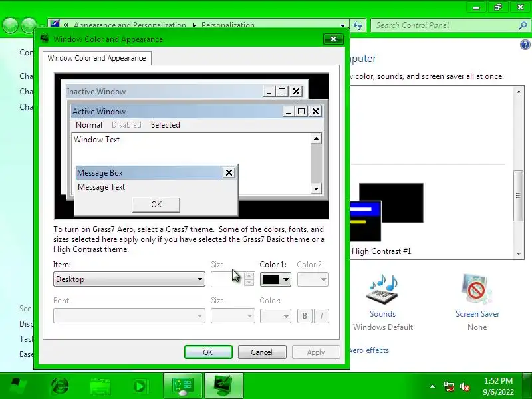Open the clock showing 1:52 PM
This screenshot has width=532, height=399.
point(498,386)
